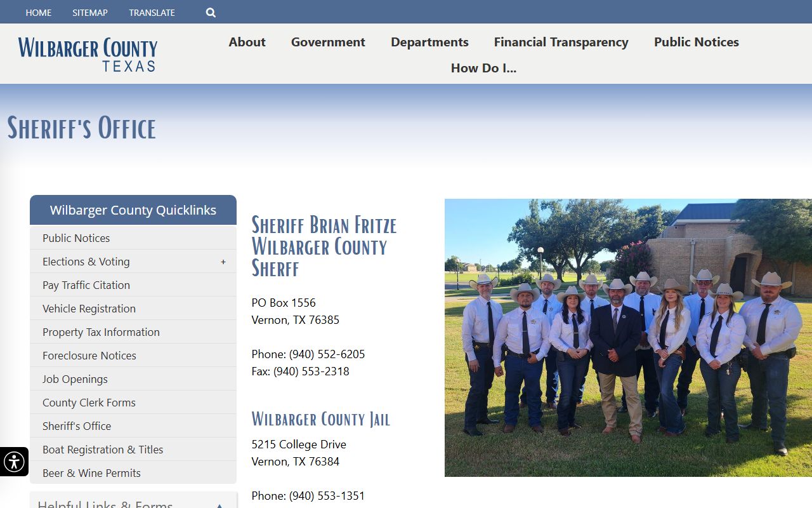Click the sheriff phone (940) 552-6205
812x508 pixels.
click(x=327, y=354)
